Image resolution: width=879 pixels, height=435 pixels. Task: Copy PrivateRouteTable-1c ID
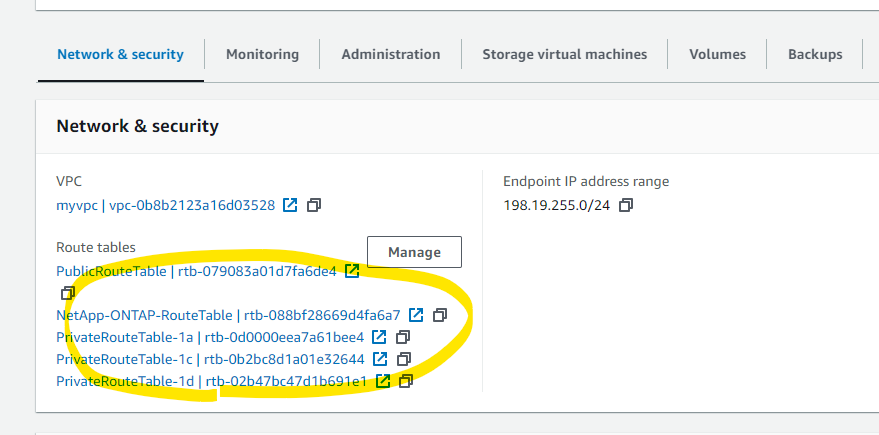point(404,359)
